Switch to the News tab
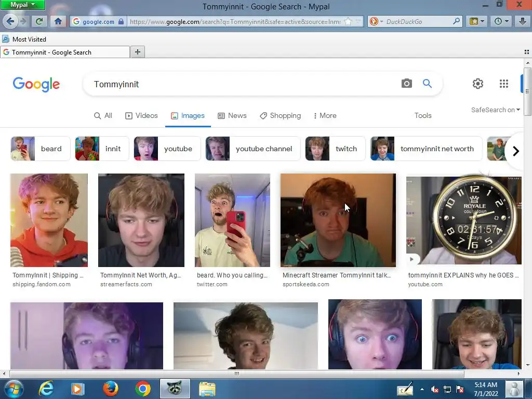Screen dimensions: 532x399 pyautogui.click(x=232, y=116)
